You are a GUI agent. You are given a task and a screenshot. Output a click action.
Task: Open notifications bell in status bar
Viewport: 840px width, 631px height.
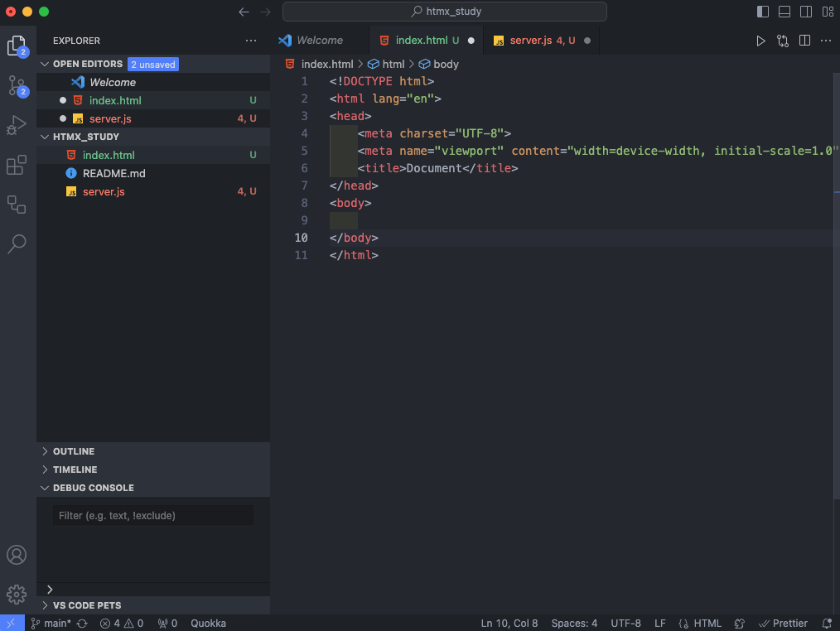(x=827, y=624)
